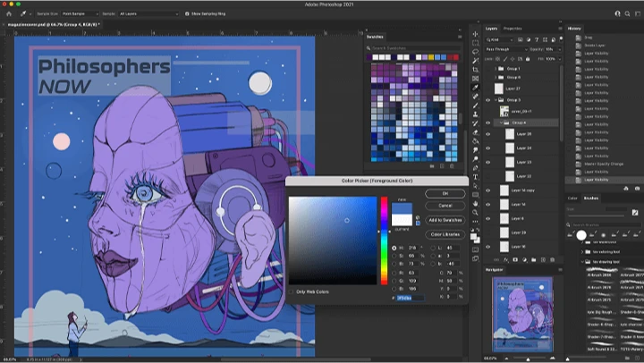Click OK in Color Picker
Image resolution: width=644 pixels, height=363 pixels.
point(445,193)
